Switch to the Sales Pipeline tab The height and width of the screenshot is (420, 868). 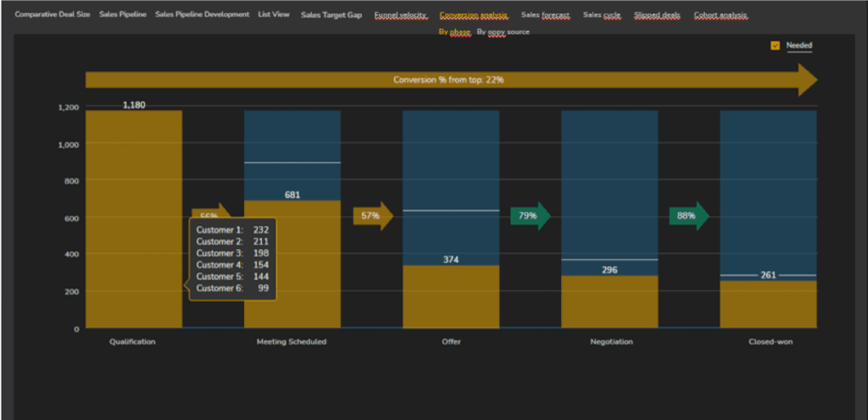coord(123,15)
